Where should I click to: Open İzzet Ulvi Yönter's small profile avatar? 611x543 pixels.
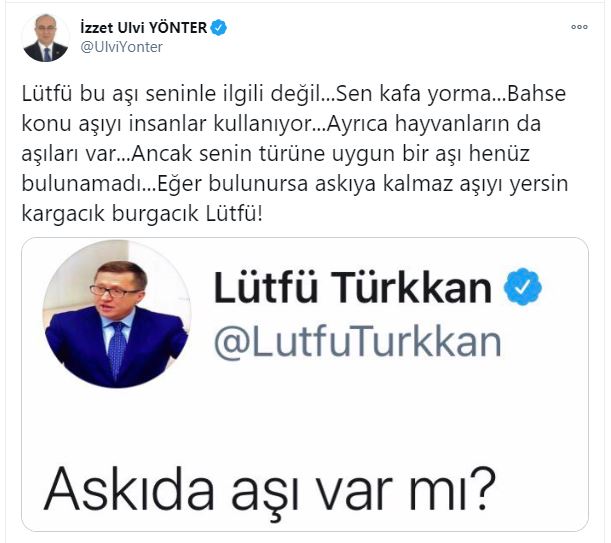click(45, 38)
